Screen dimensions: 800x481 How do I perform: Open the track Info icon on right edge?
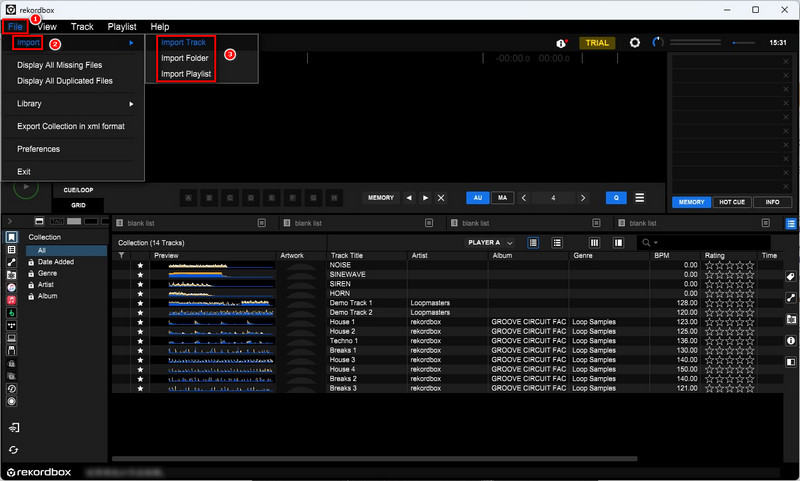(790, 340)
